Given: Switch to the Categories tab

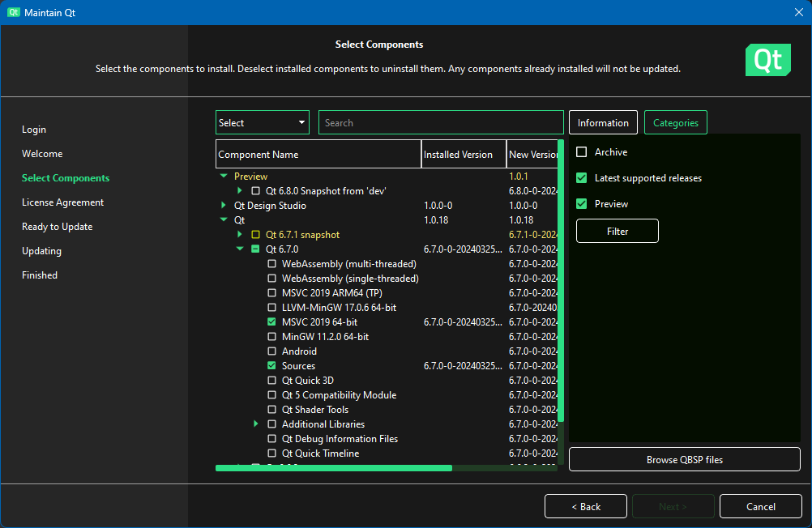Looking at the screenshot, I should click(675, 123).
